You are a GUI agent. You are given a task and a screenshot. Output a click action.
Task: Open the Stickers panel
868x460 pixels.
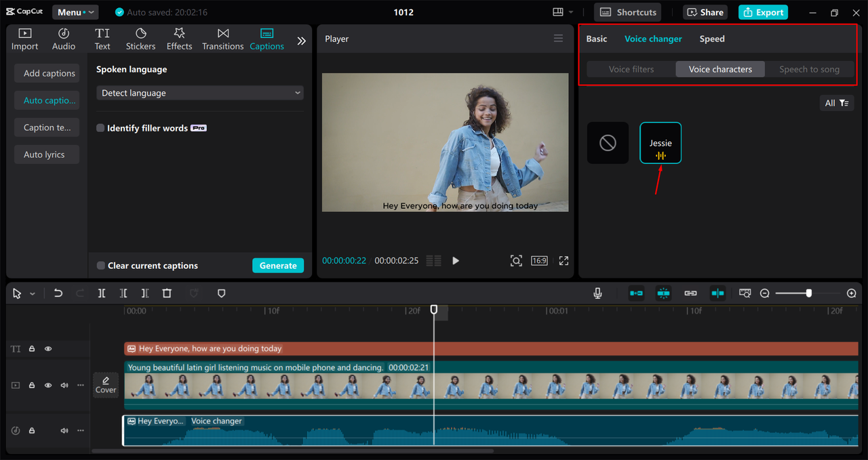[x=140, y=39]
